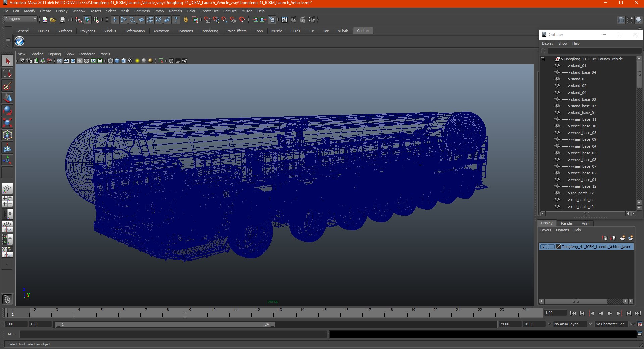Click frame 12 on the timeline

(258, 313)
